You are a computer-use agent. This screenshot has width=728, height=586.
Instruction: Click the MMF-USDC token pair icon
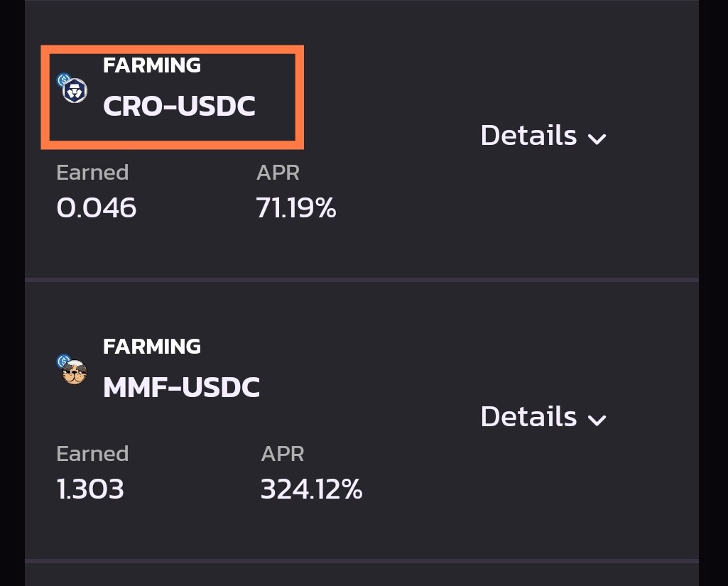point(72,369)
